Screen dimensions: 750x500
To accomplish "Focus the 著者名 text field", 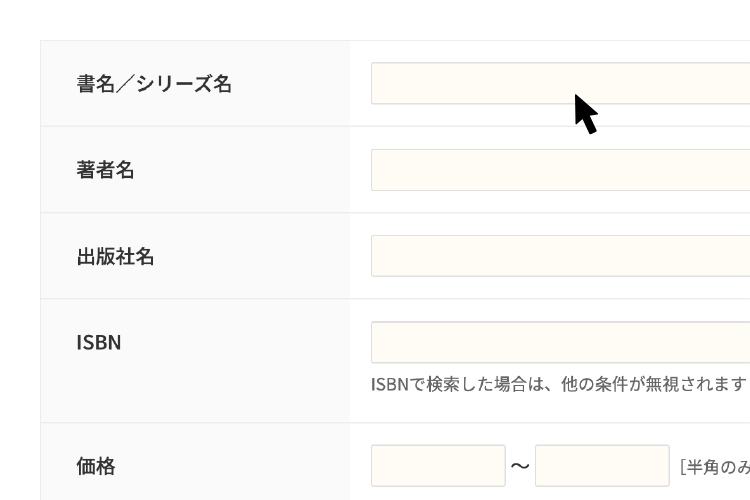I will [560, 170].
